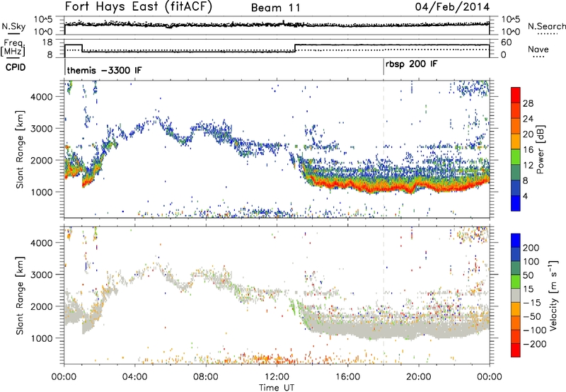The width and height of the screenshot is (566, 392).
Task: Click the '4' tick on Power scale
Action: 525,196
